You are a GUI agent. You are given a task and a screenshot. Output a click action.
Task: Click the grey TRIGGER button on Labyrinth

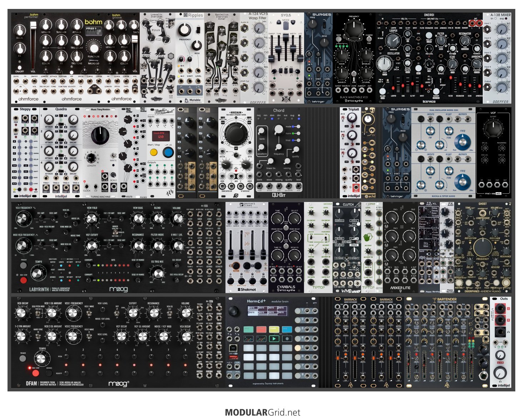pyautogui.click(x=23, y=265)
